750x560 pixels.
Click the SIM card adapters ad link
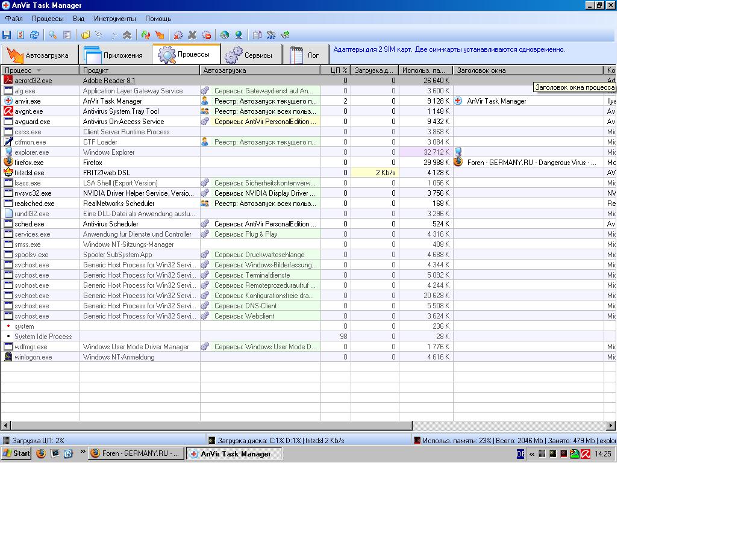click(449, 49)
